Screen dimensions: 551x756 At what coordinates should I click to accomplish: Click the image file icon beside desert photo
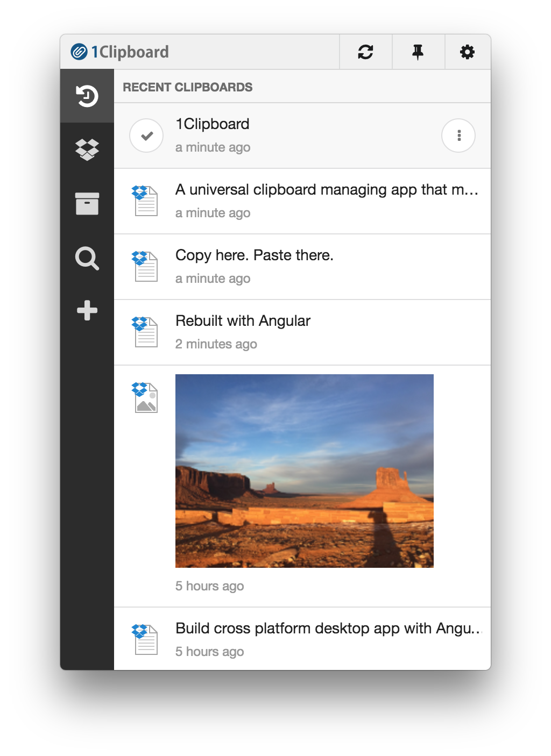(145, 397)
